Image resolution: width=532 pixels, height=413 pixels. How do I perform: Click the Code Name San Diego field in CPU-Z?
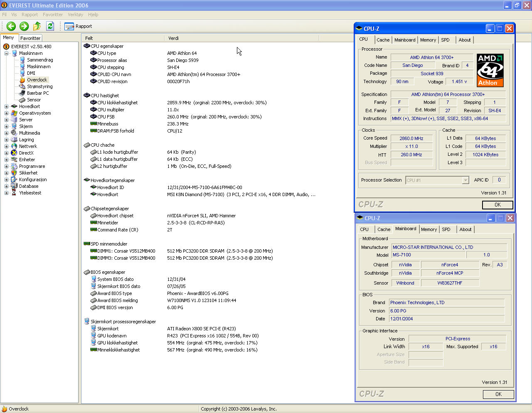[x=413, y=65]
